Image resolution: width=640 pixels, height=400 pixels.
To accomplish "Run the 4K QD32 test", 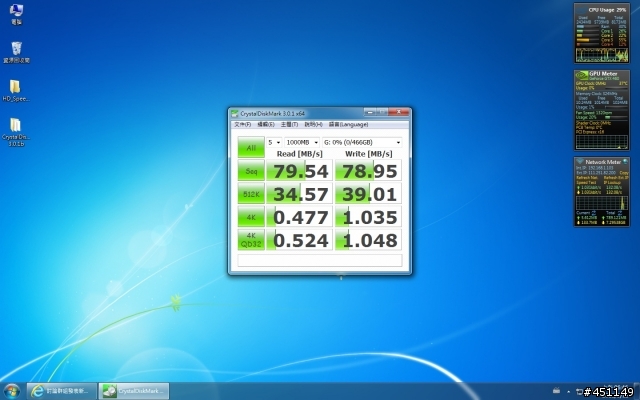I will point(251,240).
